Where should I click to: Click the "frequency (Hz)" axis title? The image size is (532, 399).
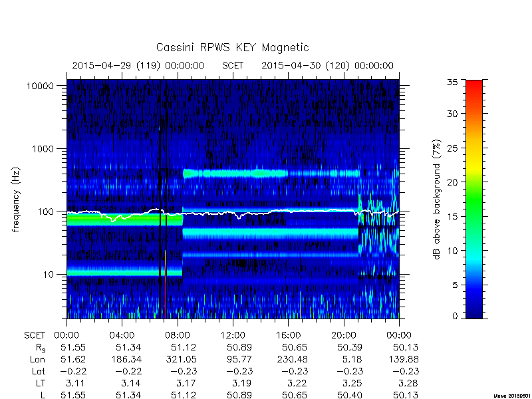(x=15, y=200)
